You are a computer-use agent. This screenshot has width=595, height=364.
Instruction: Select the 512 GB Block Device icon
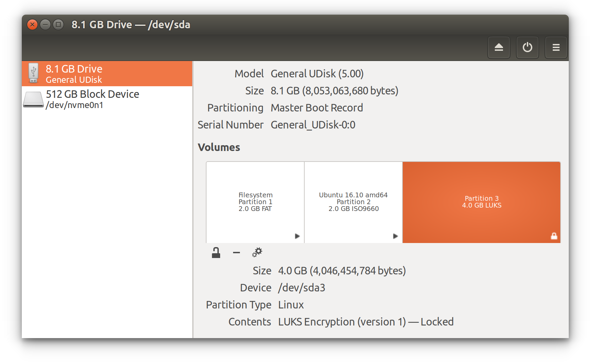[33, 99]
